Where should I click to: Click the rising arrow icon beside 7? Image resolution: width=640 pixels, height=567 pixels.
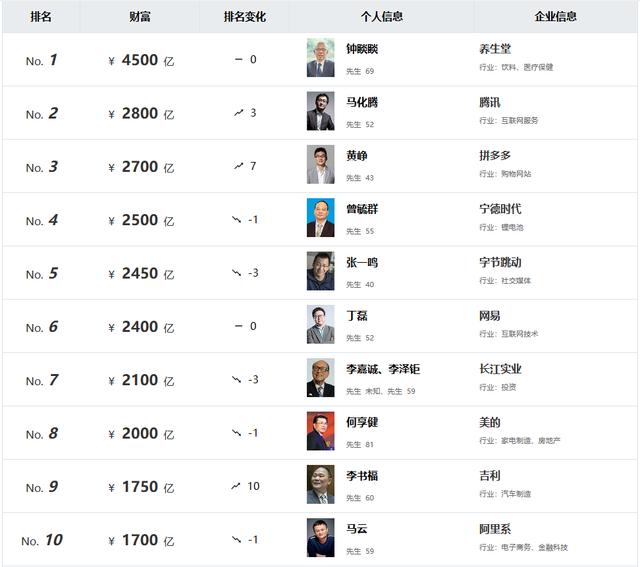(x=238, y=166)
